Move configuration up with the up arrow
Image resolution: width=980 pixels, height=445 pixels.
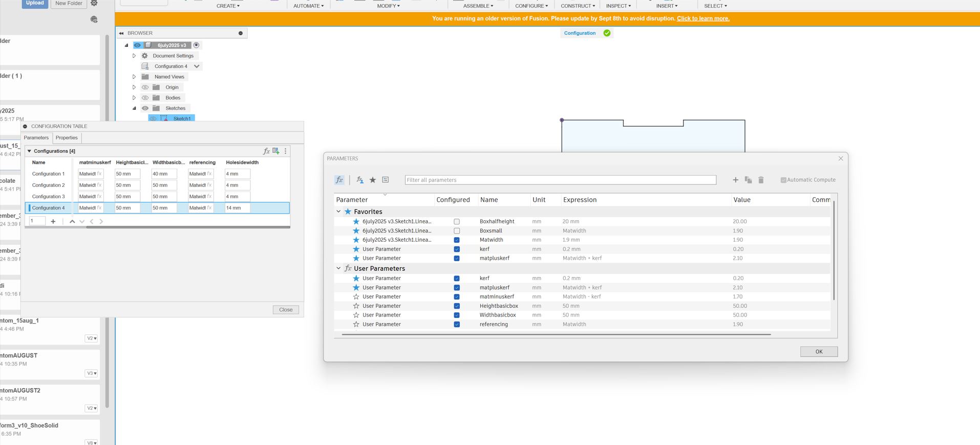(x=72, y=221)
